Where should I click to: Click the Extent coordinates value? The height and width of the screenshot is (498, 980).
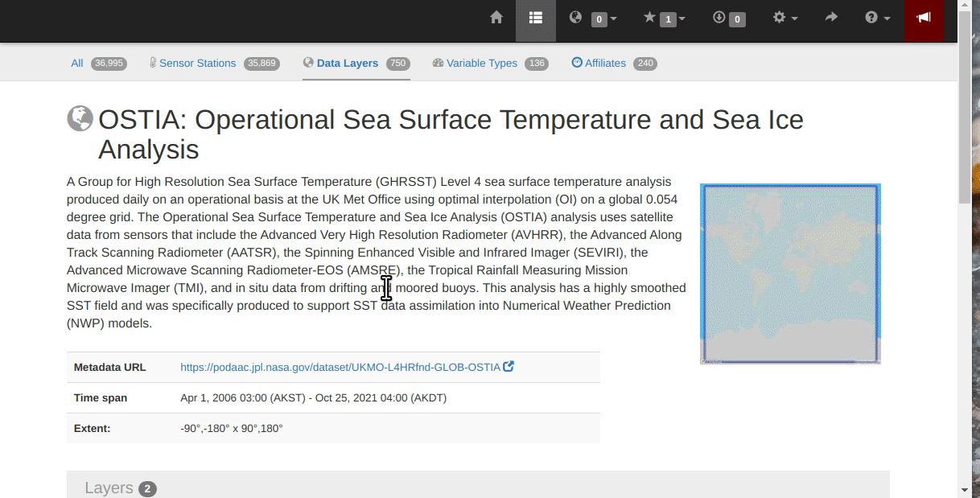pyautogui.click(x=232, y=428)
